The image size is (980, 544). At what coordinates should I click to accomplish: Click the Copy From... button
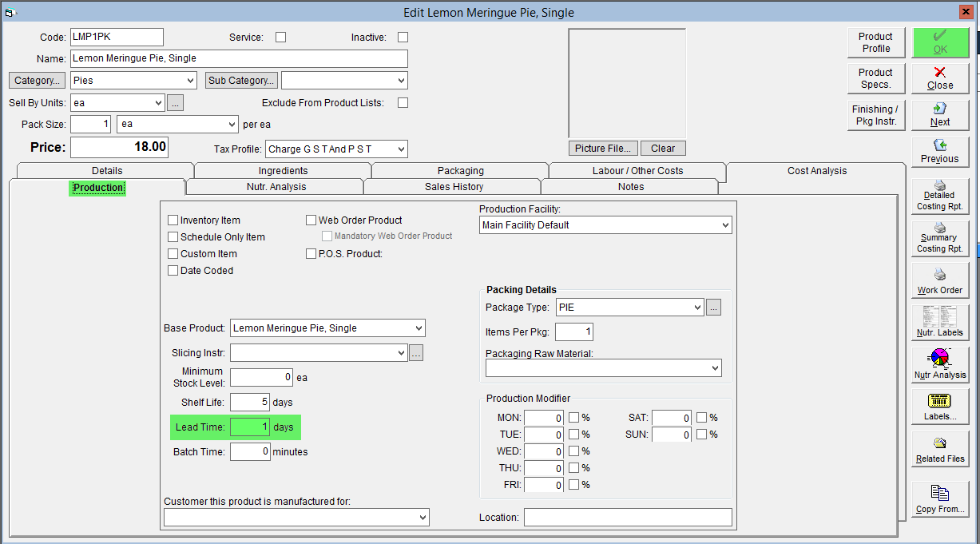(940, 499)
